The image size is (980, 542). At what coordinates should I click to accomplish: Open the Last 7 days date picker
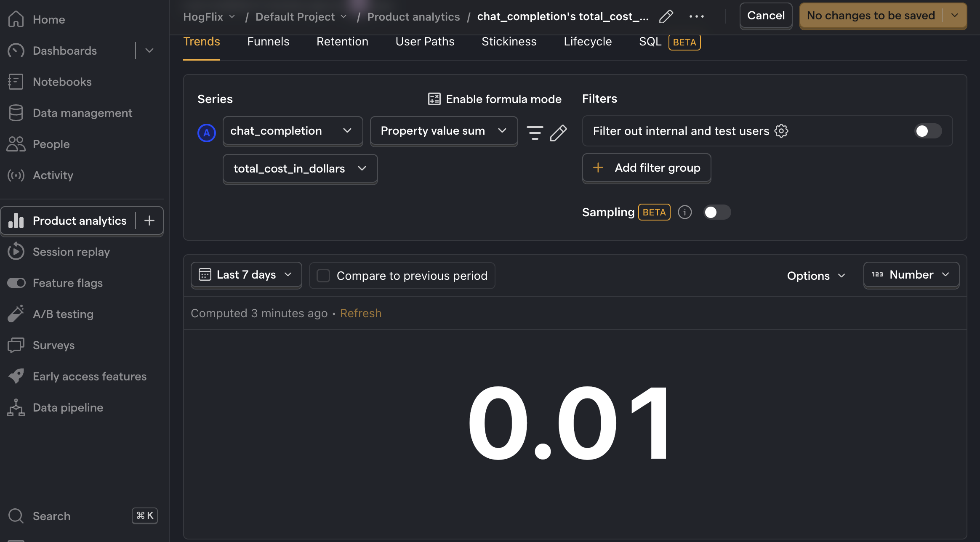(246, 275)
